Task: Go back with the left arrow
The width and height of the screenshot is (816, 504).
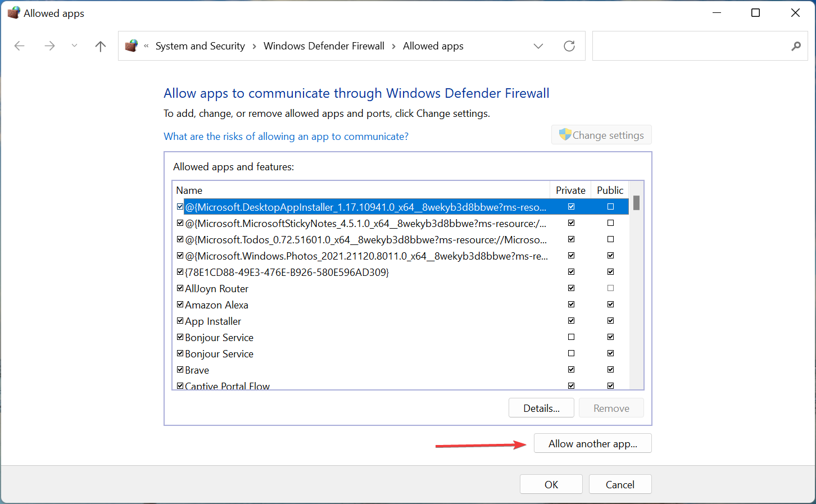Action: pyautogui.click(x=20, y=46)
